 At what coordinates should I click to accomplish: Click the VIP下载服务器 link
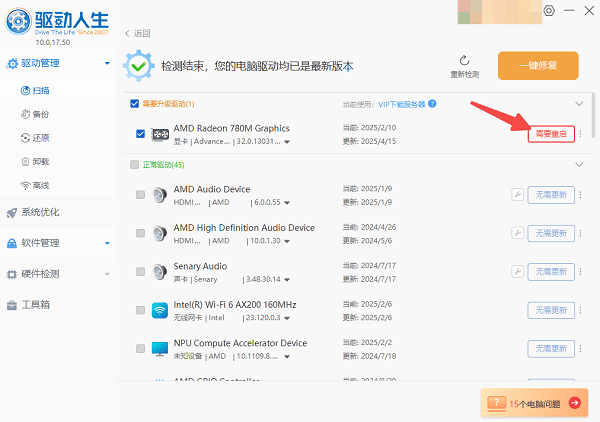click(402, 104)
